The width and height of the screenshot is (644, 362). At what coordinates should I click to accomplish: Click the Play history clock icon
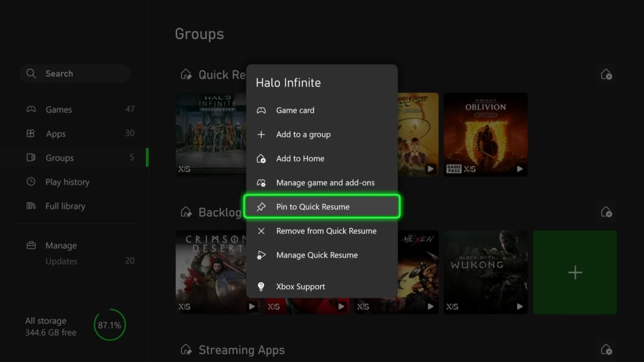pyautogui.click(x=31, y=182)
